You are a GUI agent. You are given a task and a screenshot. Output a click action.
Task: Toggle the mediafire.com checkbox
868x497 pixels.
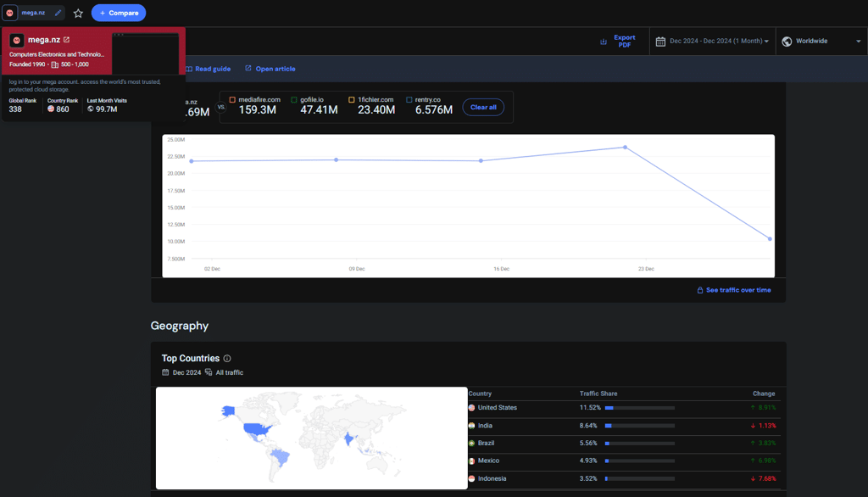tap(232, 100)
